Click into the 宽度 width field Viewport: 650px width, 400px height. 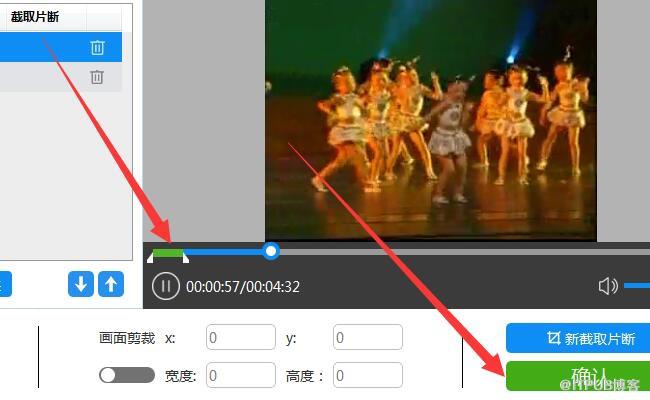[240, 375]
